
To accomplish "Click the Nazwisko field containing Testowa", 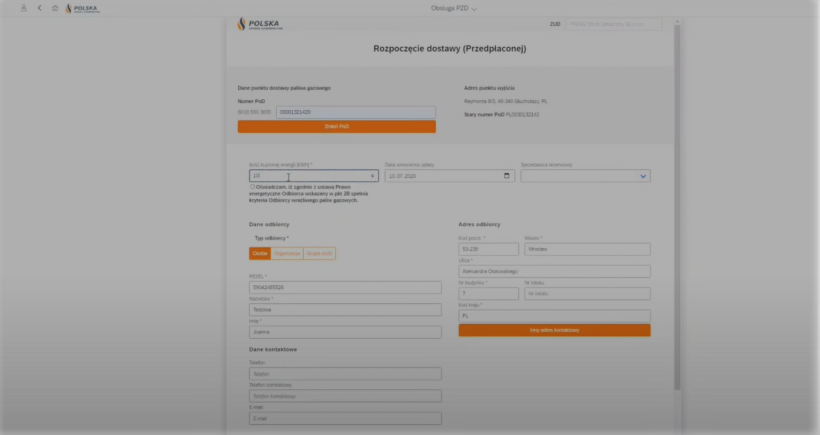I will tap(345, 310).
